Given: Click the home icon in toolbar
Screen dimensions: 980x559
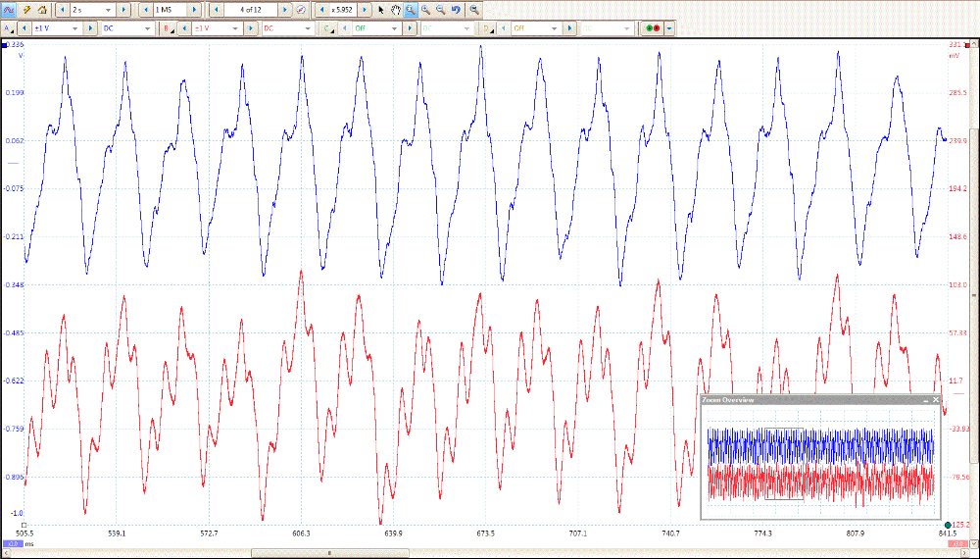Looking at the screenshot, I should (42, 9).
